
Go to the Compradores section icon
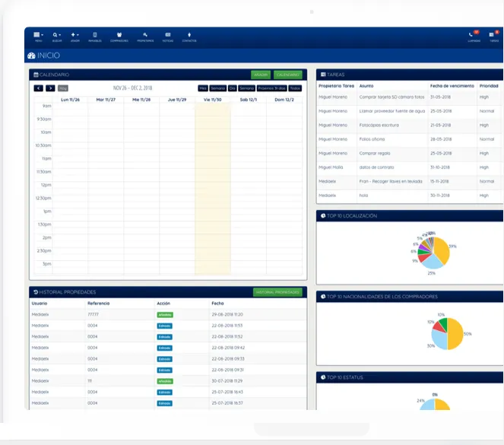[119, 37]
